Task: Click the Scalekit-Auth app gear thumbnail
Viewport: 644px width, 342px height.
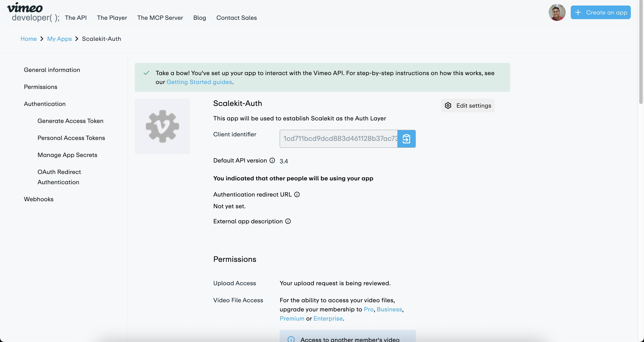Action: (162, 126)
